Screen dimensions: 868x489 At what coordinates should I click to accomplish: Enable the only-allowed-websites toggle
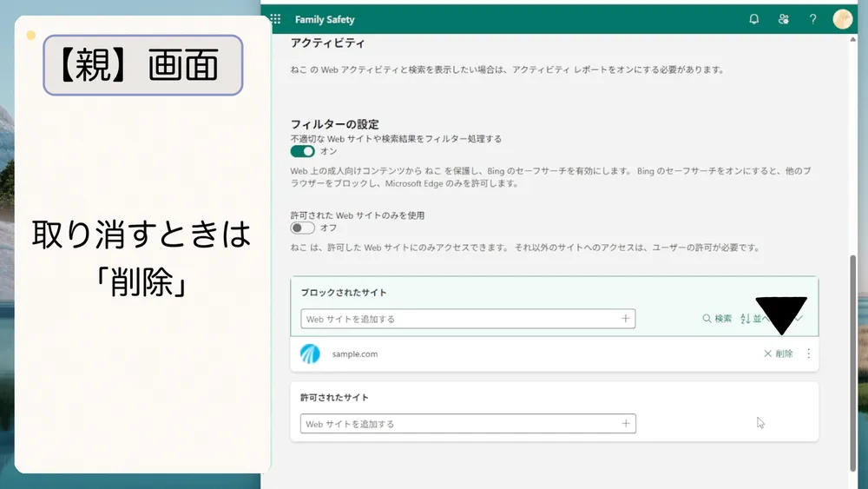click(302, 228)
